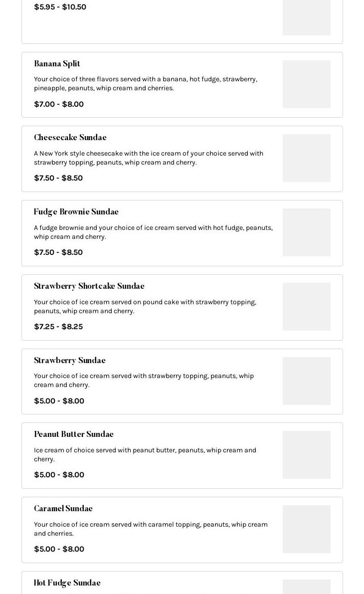Select the Caramel Sundae thumbnail
Viewport: 364px width, 594px height.
coord(307,529)
